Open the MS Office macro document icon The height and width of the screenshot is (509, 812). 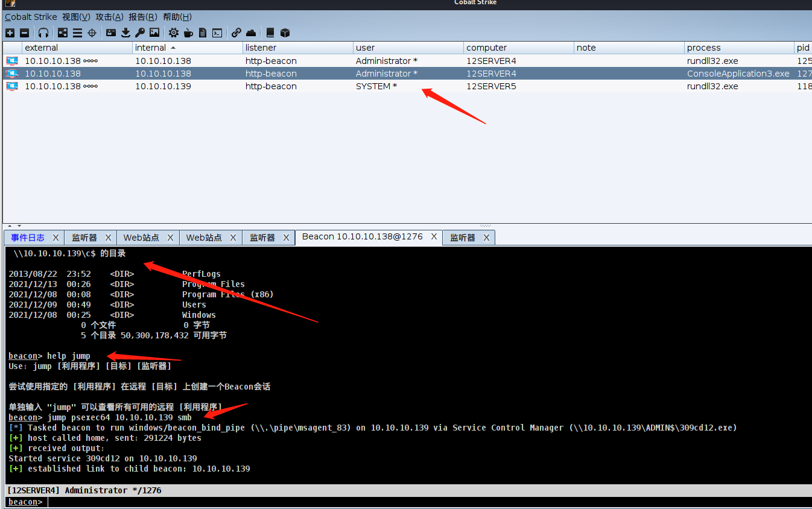coord(203,33)
